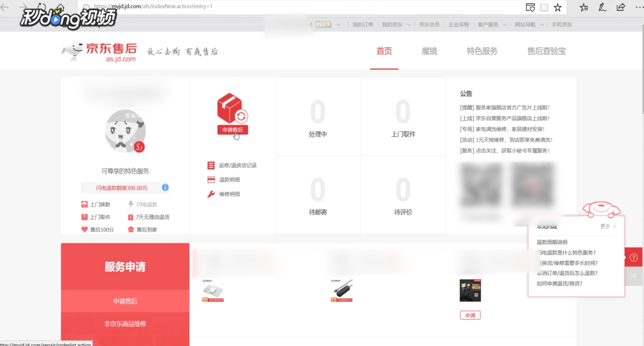Click the user avatar image
Image resolution: width=644 pixels, height=346 pixels.
[125, 131]
